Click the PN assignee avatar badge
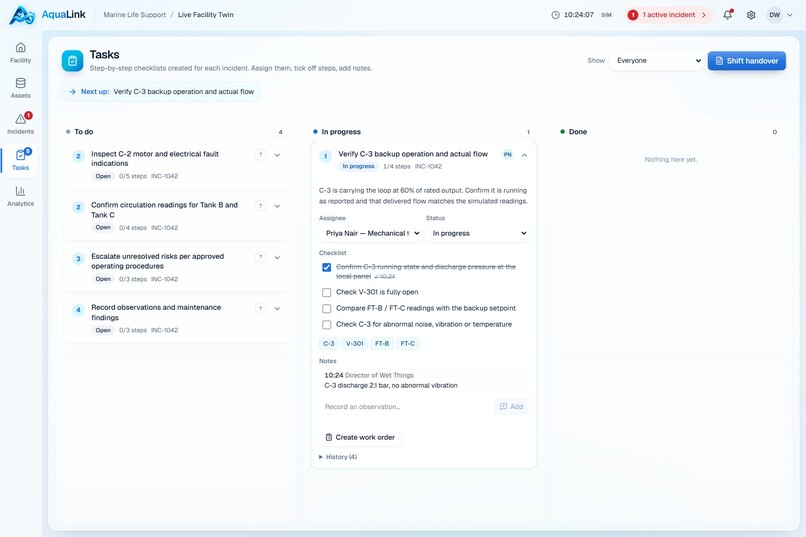The height and width of the screenshot is (537, 806). click(x=507, y=155)
